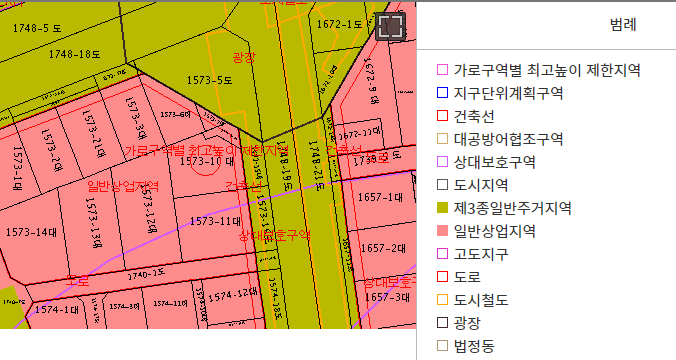This screenshot has height=360, width=676.
Task: Click the blue 지구단위계획구역 legend box
Action: (x=442, y=93)
